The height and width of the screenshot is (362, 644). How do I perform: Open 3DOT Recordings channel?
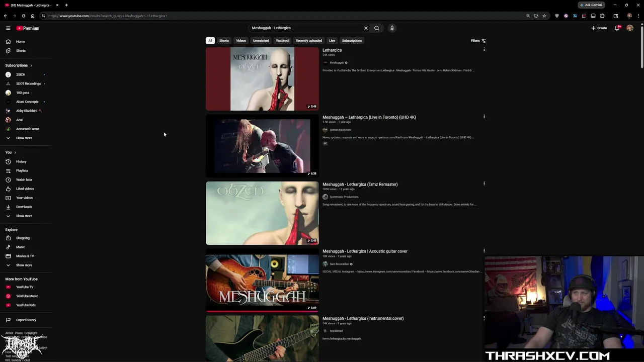[28, 83]
